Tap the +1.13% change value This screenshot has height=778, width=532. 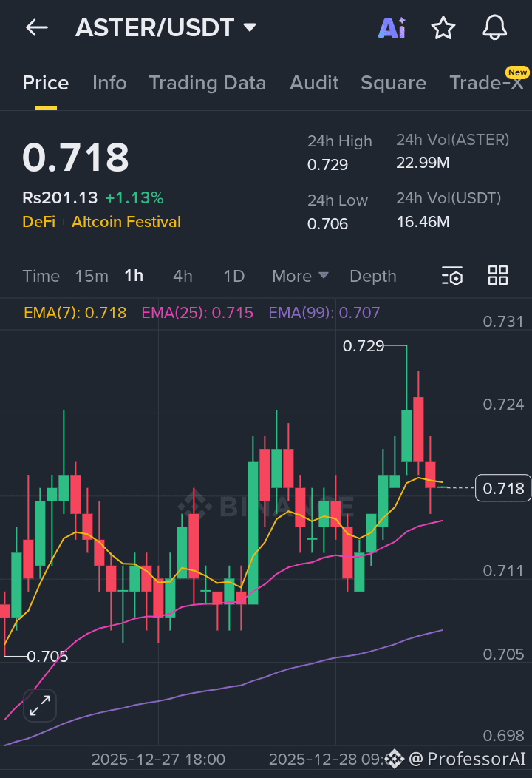coord(134,198)
